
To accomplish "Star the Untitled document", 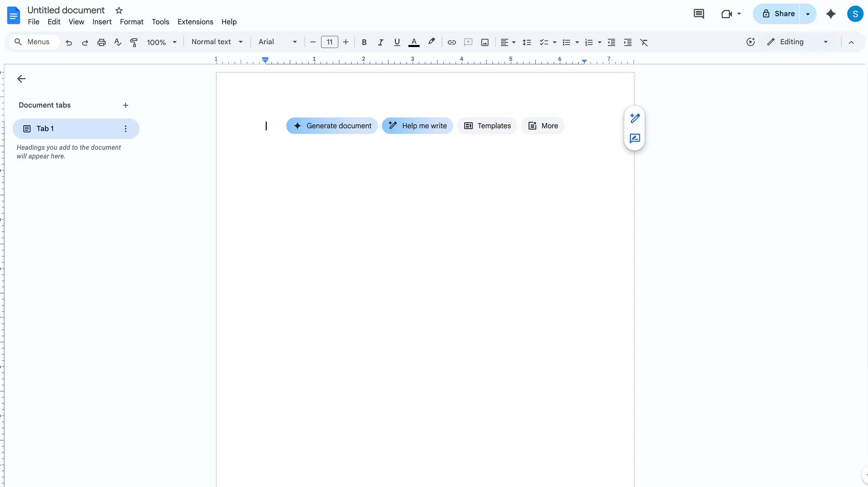I will pos(119,10).
